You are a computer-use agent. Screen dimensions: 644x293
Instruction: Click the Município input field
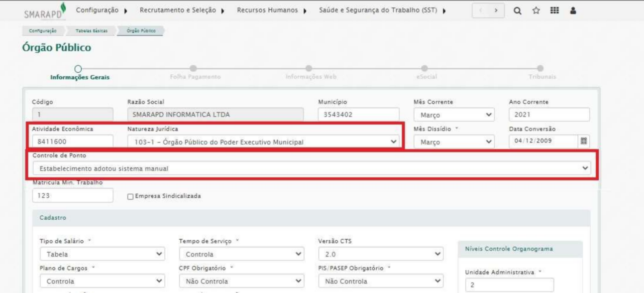[358, 115]
